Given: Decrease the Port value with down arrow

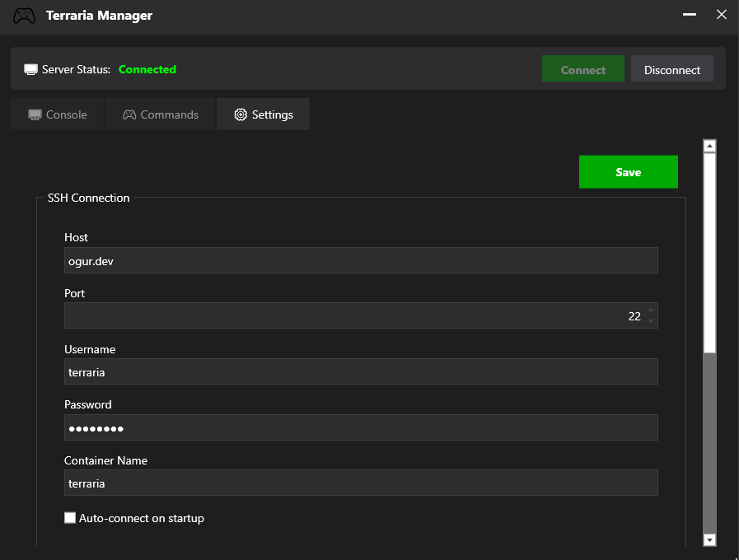Looking at the screenshot, I should pos(651,320).
